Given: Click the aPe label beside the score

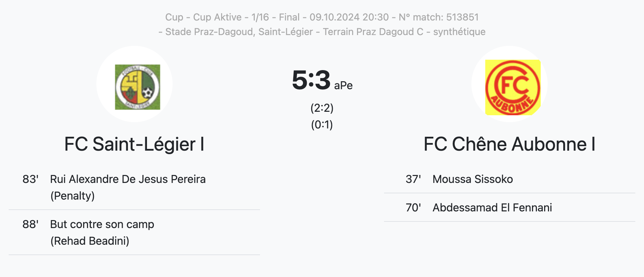Looking at the screenshot, I should point(343,85).
